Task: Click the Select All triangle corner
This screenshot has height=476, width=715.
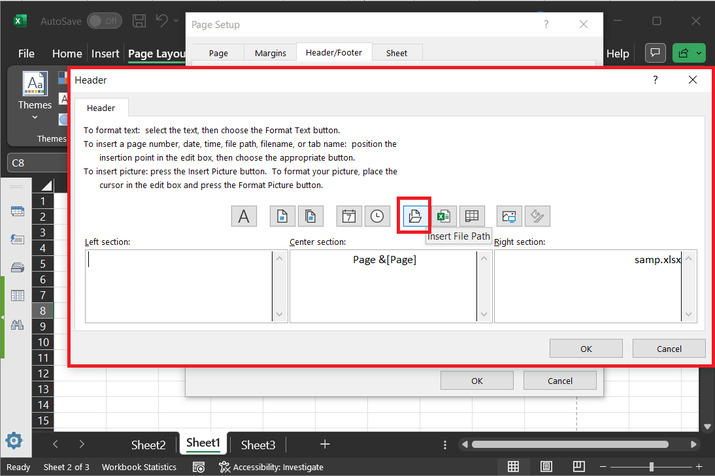Action: click(x=46, y=186)
